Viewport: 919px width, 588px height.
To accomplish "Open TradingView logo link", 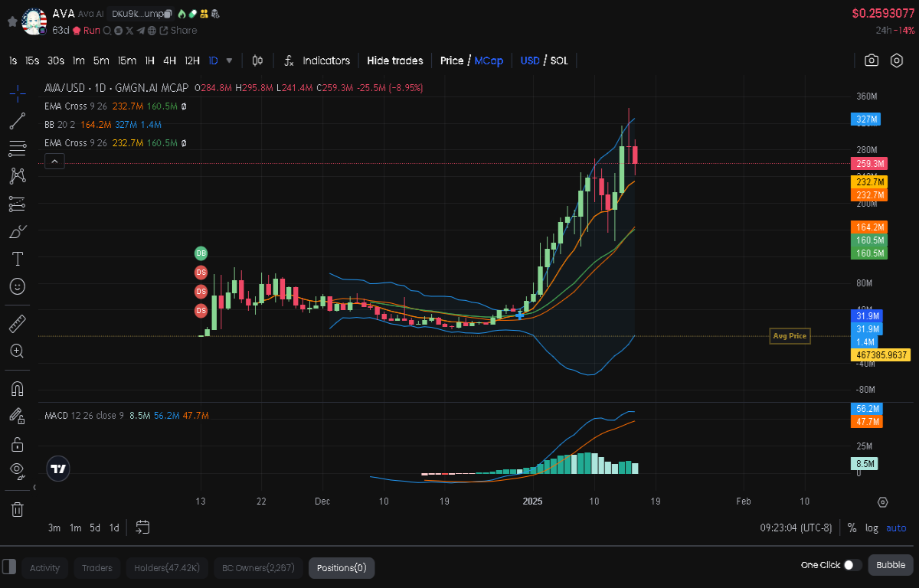I will pos(58,469).
